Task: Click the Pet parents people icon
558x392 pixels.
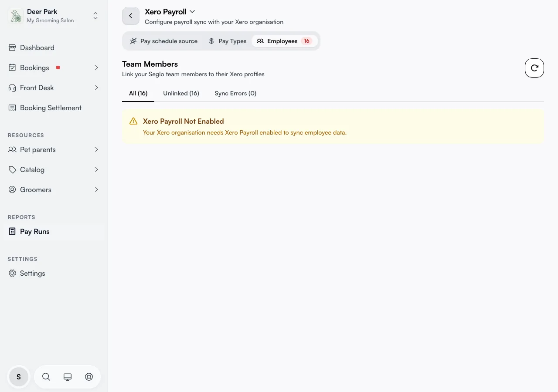Action: [x=12, y=149]
